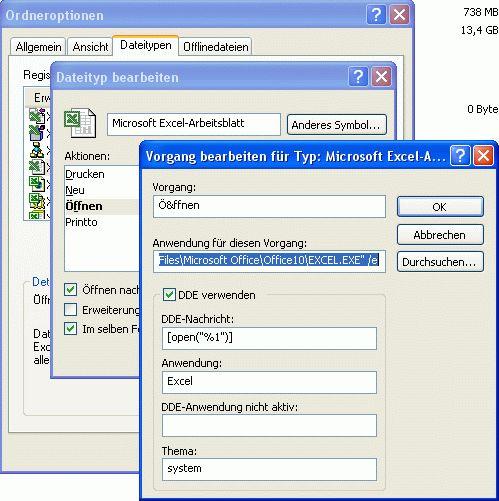
Task: Click the Anwendung für diesen Vorgang field
Action: 269,261
